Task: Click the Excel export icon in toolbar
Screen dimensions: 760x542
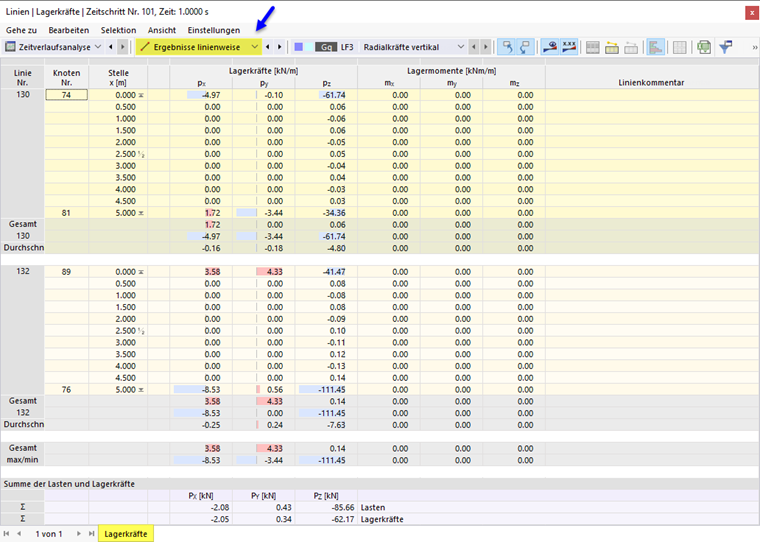Action: [x=704, y=47]
